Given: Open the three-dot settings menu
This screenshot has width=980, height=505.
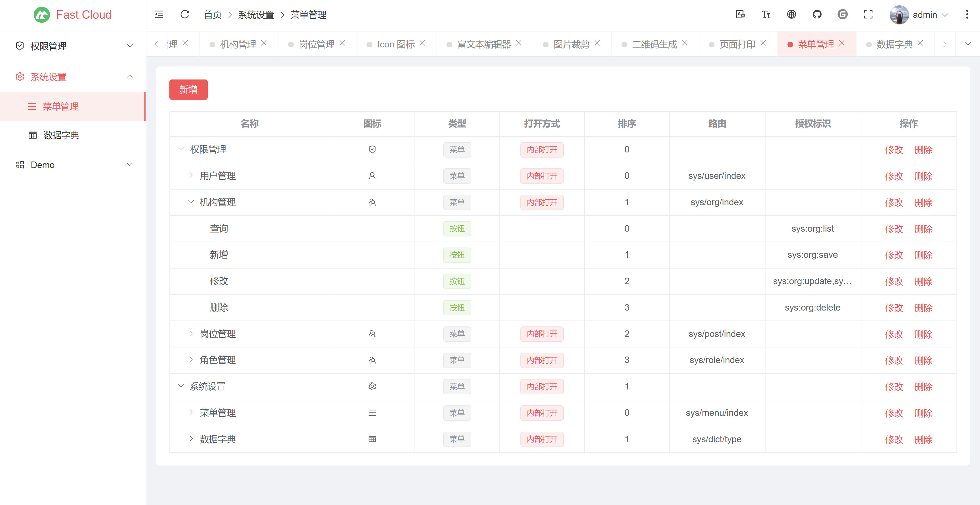Looking at the screenshot, I should (967, 14).
